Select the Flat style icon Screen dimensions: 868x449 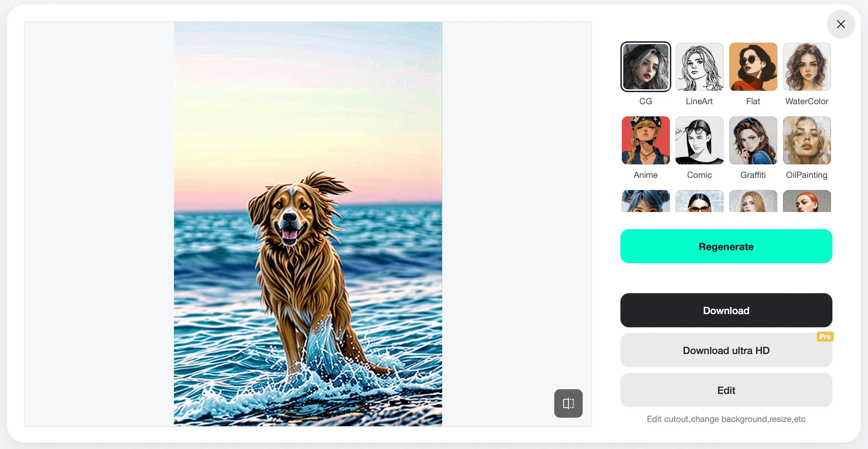tap(753, 67)
